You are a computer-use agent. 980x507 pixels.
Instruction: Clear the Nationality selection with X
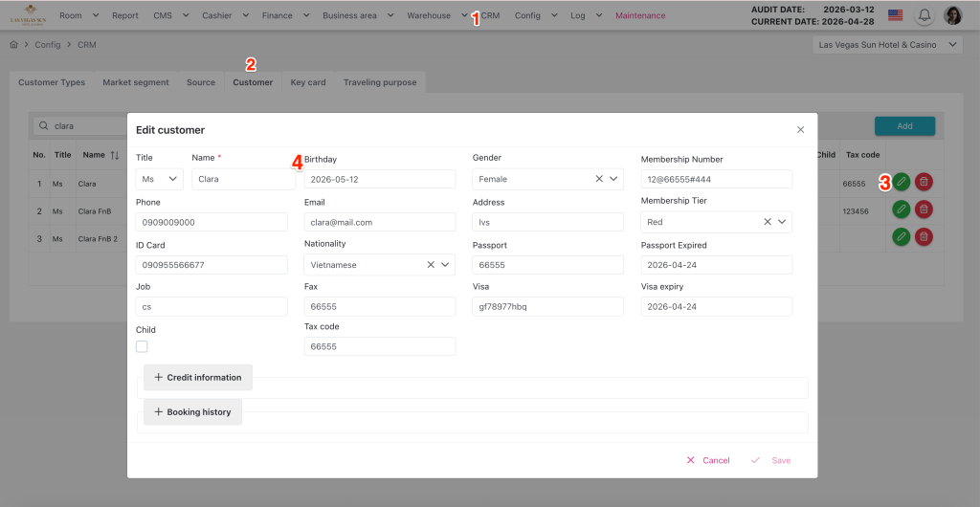coord(431,265)
